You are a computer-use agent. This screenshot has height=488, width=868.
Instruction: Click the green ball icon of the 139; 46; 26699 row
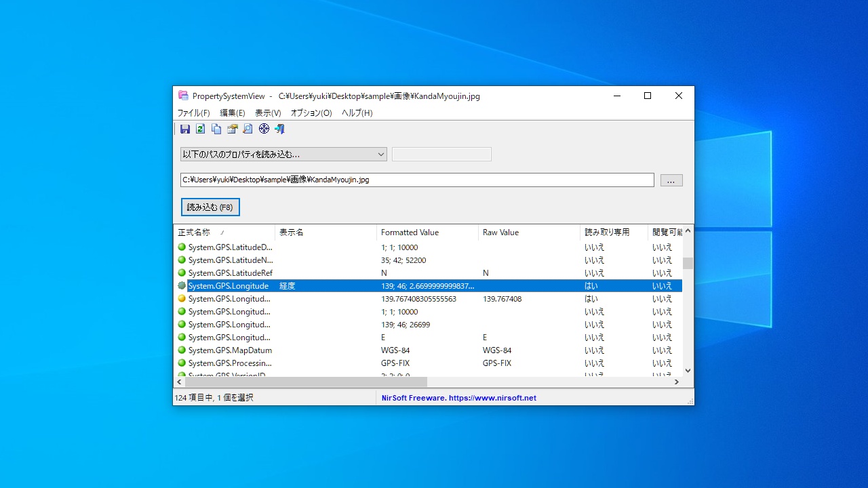point(182,324)
